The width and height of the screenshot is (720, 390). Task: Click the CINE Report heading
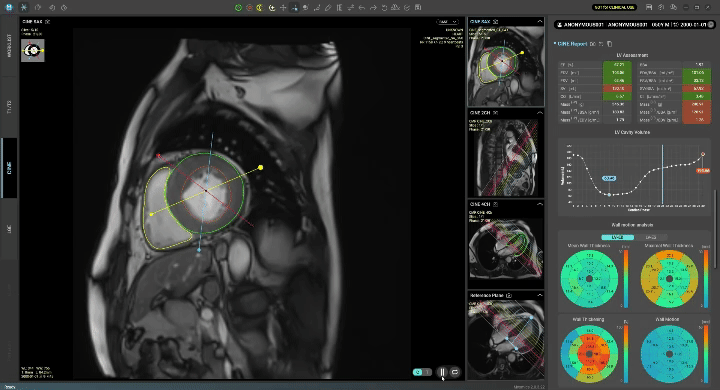(x=572, y=44)
